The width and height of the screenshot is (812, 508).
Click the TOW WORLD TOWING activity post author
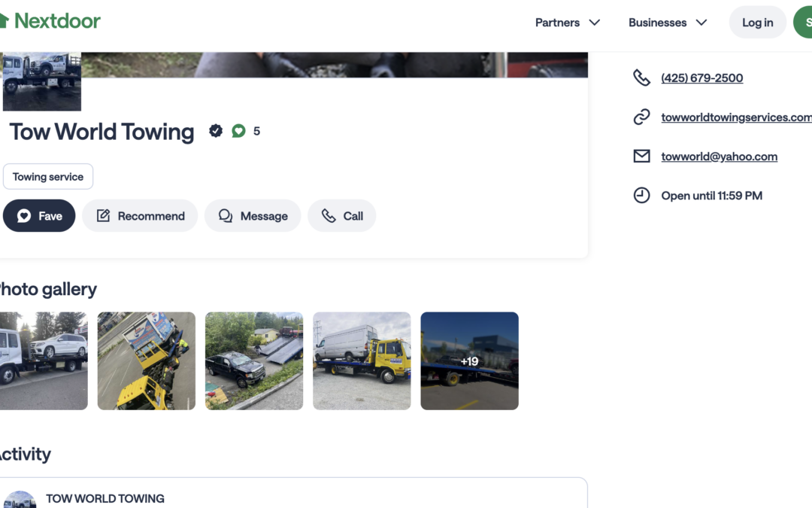click(x=105, y=499)
